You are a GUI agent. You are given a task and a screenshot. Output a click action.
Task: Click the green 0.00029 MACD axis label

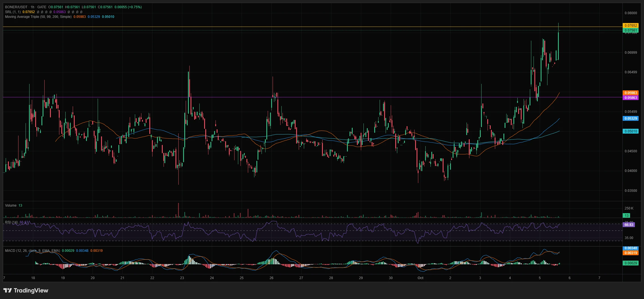point(631,263)
